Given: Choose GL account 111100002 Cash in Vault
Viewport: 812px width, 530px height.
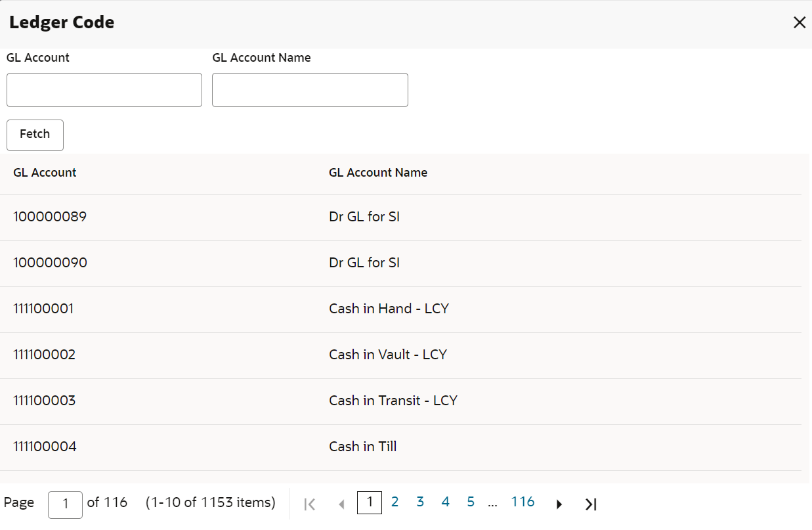Looking at the screenshot, I should coord(400,355).
